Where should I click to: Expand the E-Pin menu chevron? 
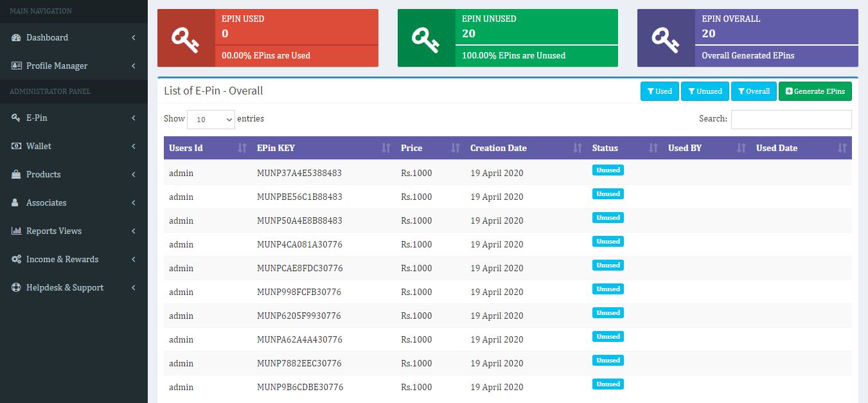[x=133, y=118]
